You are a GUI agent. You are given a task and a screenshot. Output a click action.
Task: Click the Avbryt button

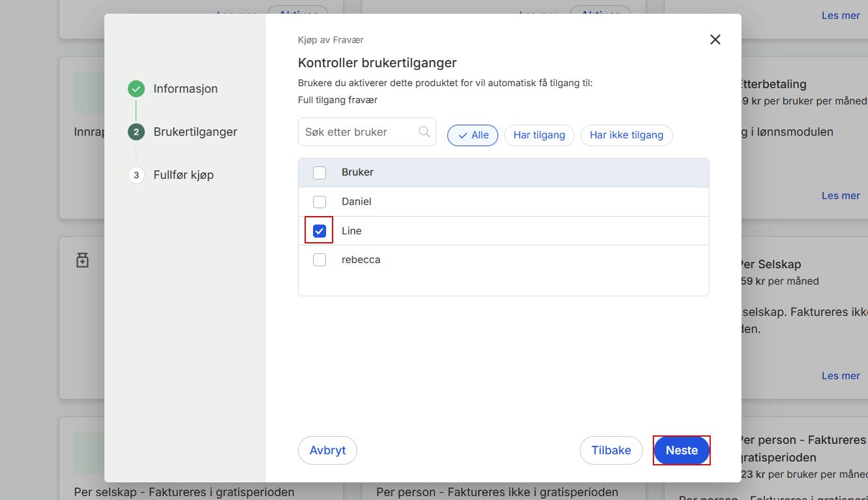coord(327,450)
